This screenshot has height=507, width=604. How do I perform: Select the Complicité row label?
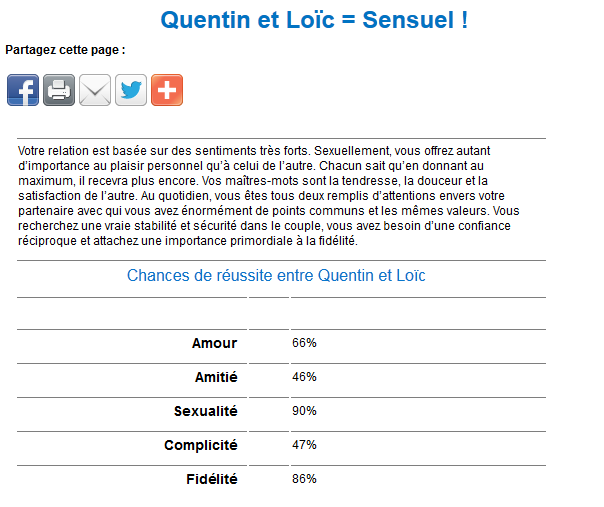coord(201,445)
